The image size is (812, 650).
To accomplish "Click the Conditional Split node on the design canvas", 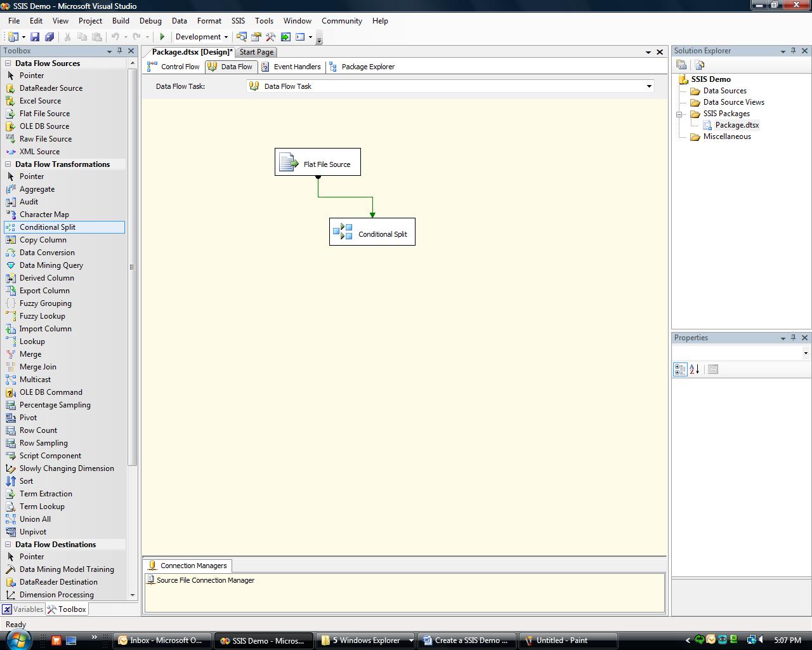I will click(x=372, y=232).
